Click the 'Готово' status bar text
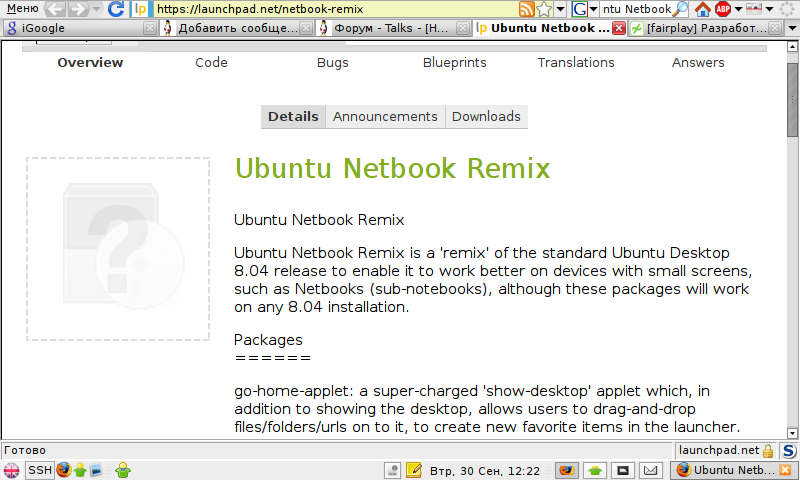The image size is (800, 480). pos(25,450)
